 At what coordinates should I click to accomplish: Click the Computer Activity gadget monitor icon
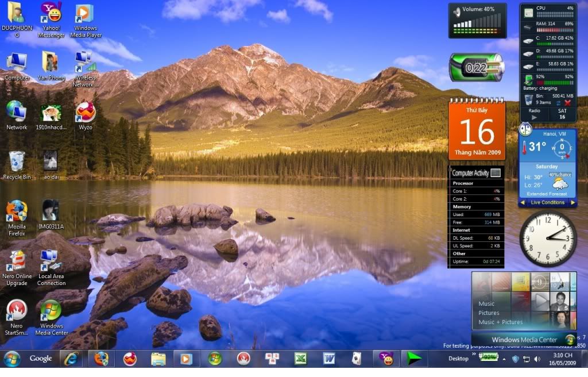pos(496,173)
